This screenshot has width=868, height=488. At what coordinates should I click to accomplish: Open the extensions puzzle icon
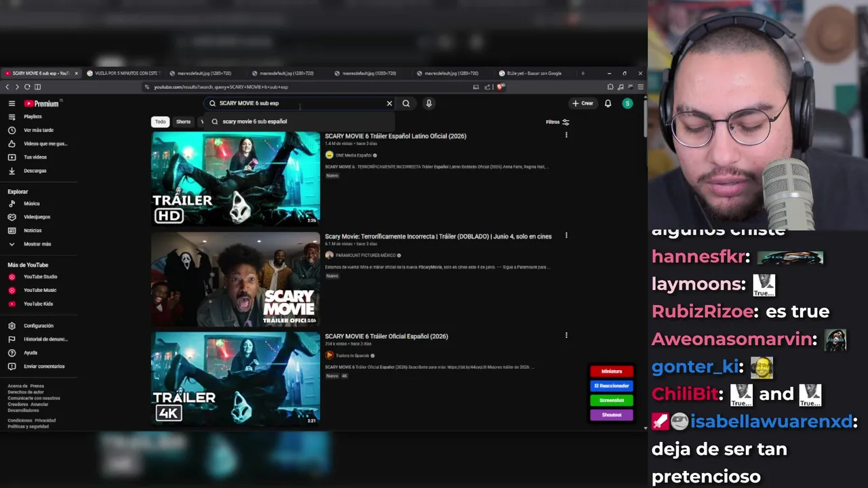tap(610, 87)
